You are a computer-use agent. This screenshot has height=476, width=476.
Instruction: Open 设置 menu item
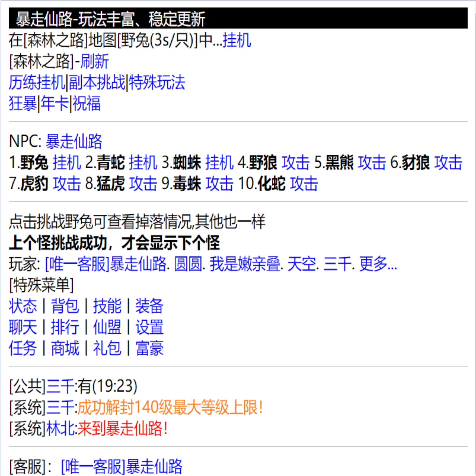[149, 327]
